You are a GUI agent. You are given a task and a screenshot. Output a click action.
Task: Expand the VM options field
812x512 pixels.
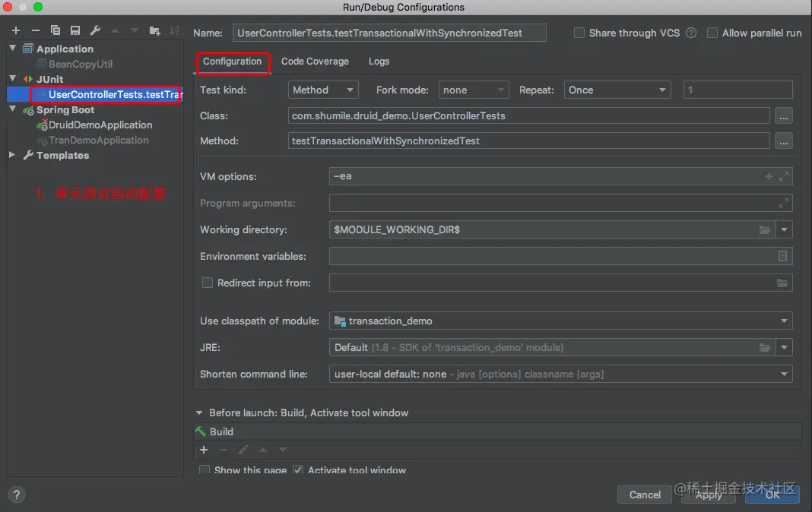784,176
